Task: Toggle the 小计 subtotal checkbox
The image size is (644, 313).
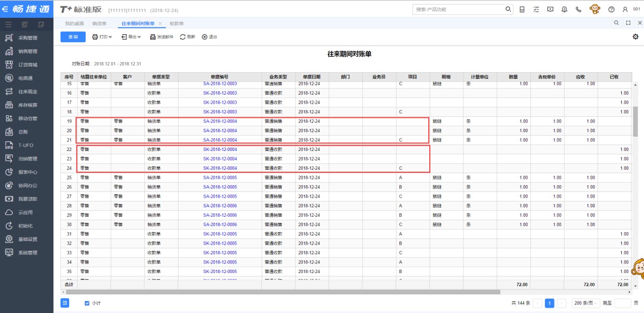Action: click(87, 303)
